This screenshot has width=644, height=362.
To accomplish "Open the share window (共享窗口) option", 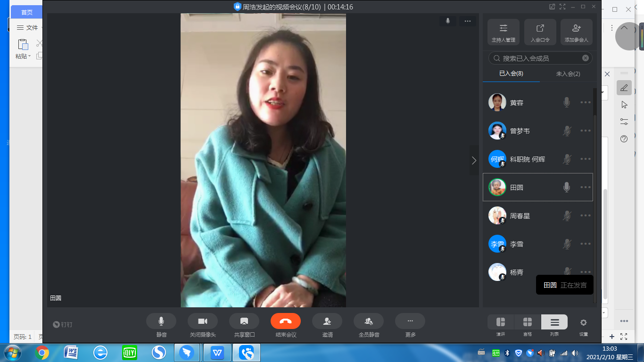I will click(x=244, y=321).
